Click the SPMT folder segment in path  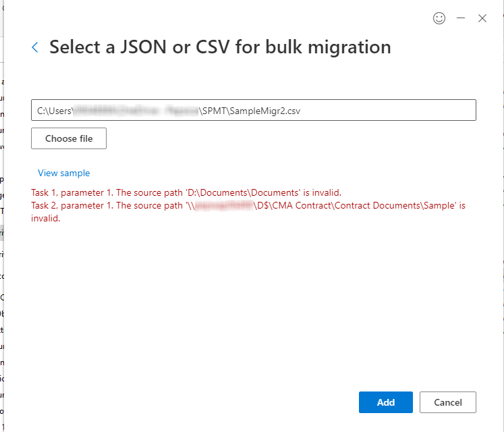pyautogui.click(x=215, y=111)
